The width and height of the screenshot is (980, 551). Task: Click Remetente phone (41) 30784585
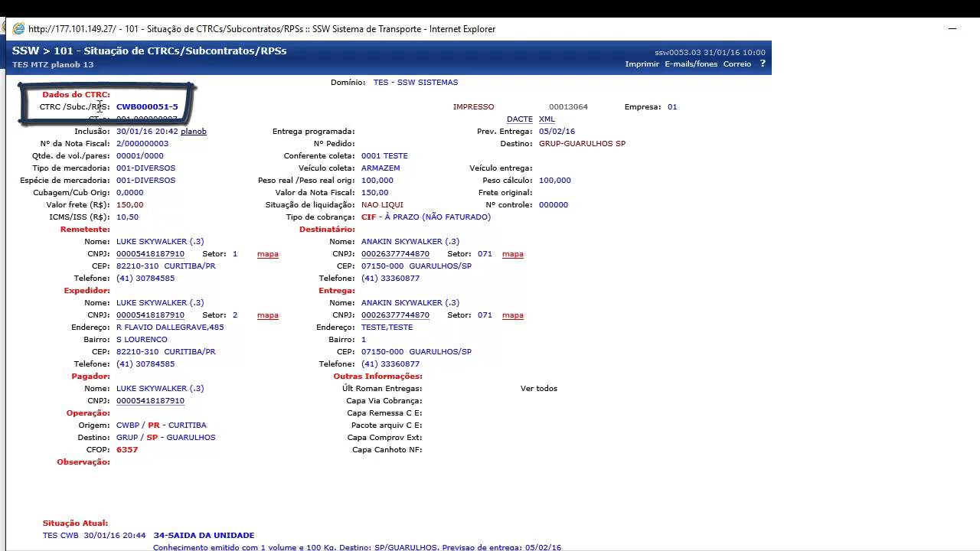click(x=145, y=279)
